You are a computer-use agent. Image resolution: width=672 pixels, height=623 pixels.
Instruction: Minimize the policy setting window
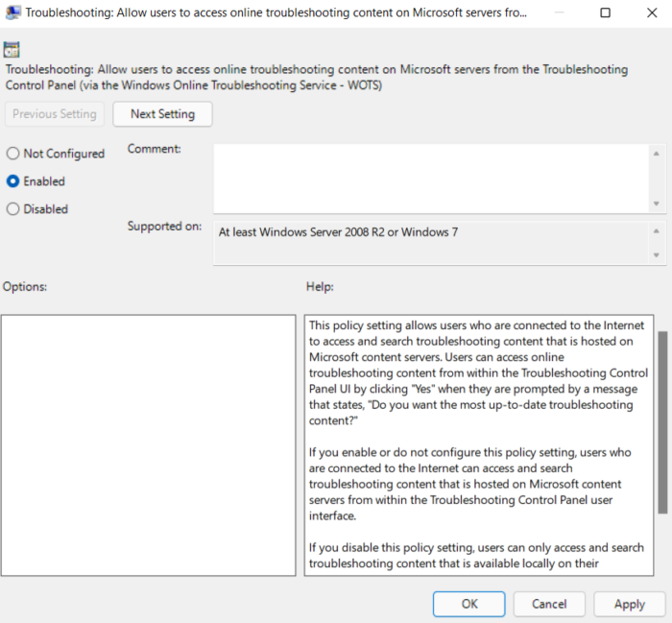pyautogui.click(x=562, y=13)
